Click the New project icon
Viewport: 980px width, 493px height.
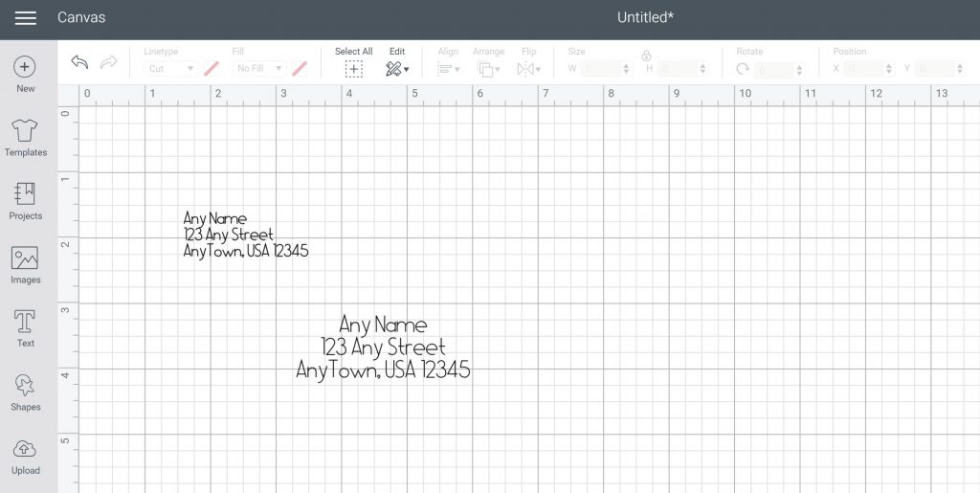pyautogui.click(x=26, y=67)
